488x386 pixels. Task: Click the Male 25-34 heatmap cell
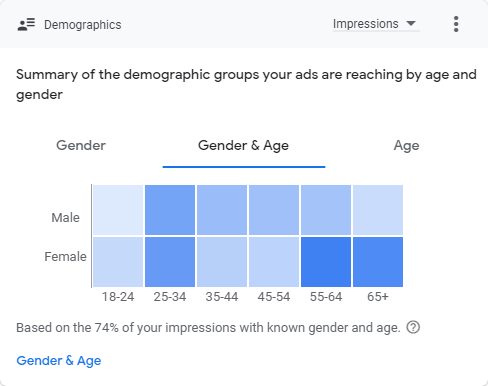170,210
